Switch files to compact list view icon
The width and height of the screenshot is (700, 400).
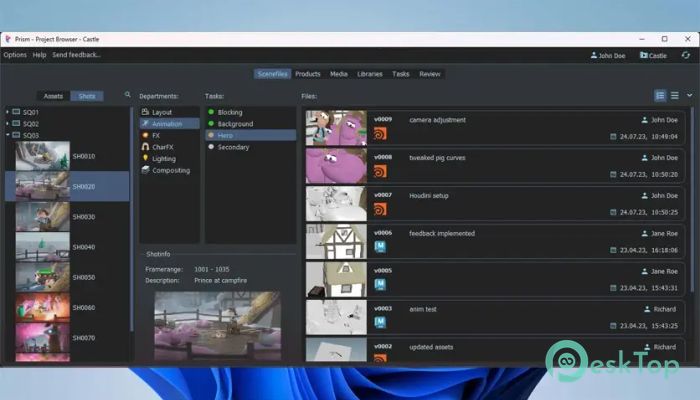tap(675, 96)
